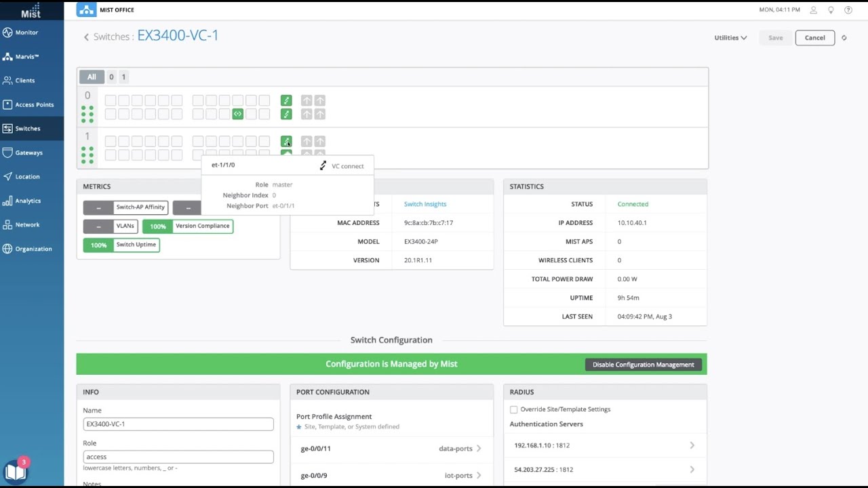Edit the Role input field

[178, 457]
